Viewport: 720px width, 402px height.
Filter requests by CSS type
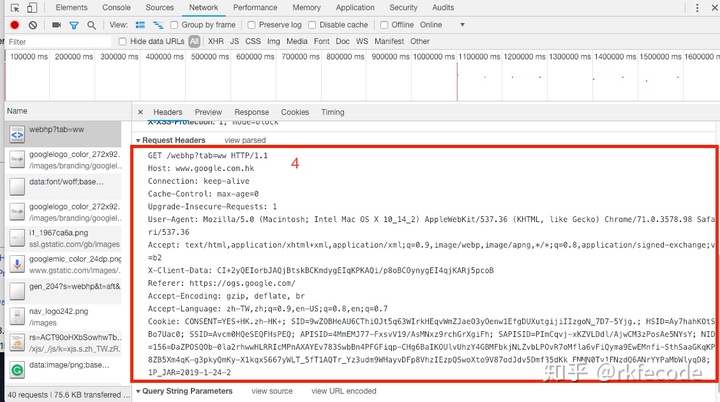point(253,41)
